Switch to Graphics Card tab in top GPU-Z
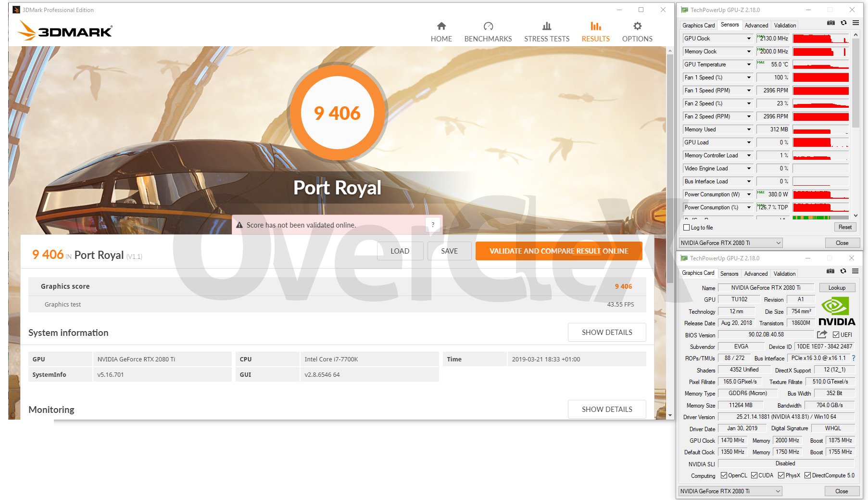Viewport: 868px width, 500px height. click(698, 26)
